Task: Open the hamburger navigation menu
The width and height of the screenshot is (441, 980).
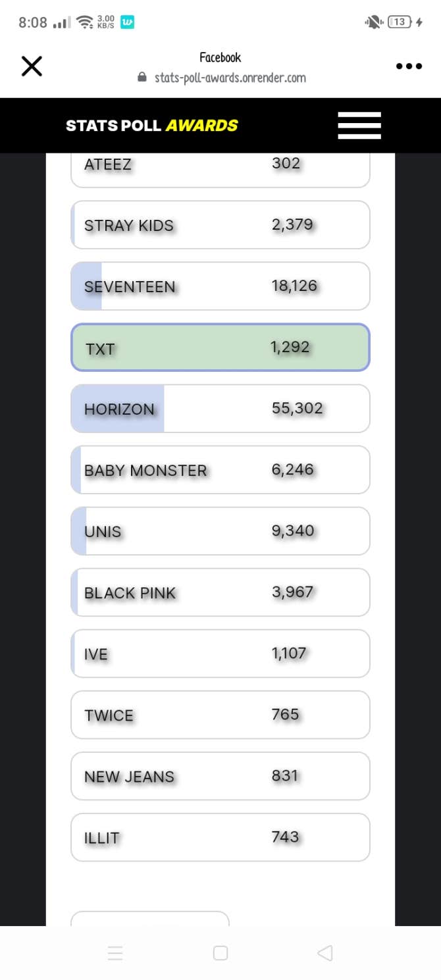Action: tap(359, 126)
